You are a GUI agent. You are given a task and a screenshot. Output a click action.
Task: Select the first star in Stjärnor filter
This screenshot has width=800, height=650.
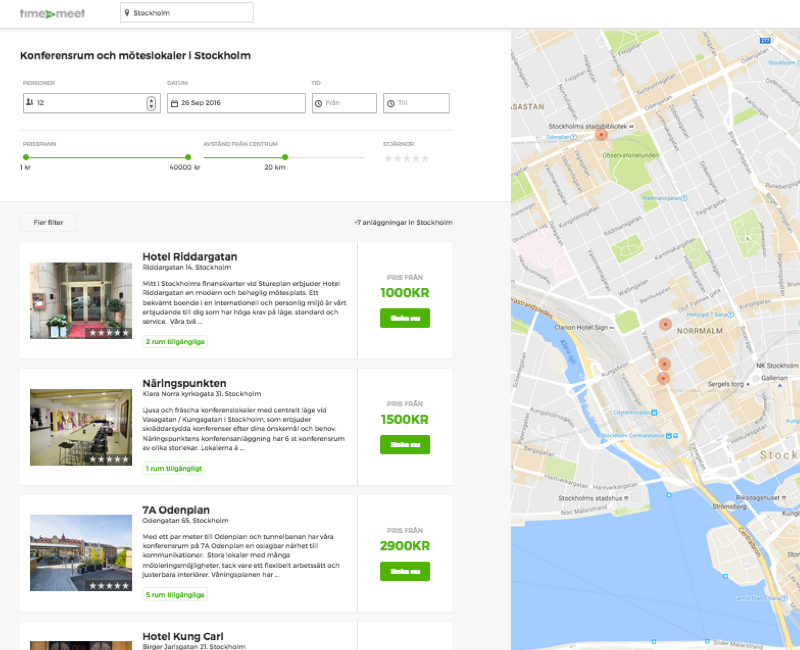pyautogui.click(x=388, y=158)
